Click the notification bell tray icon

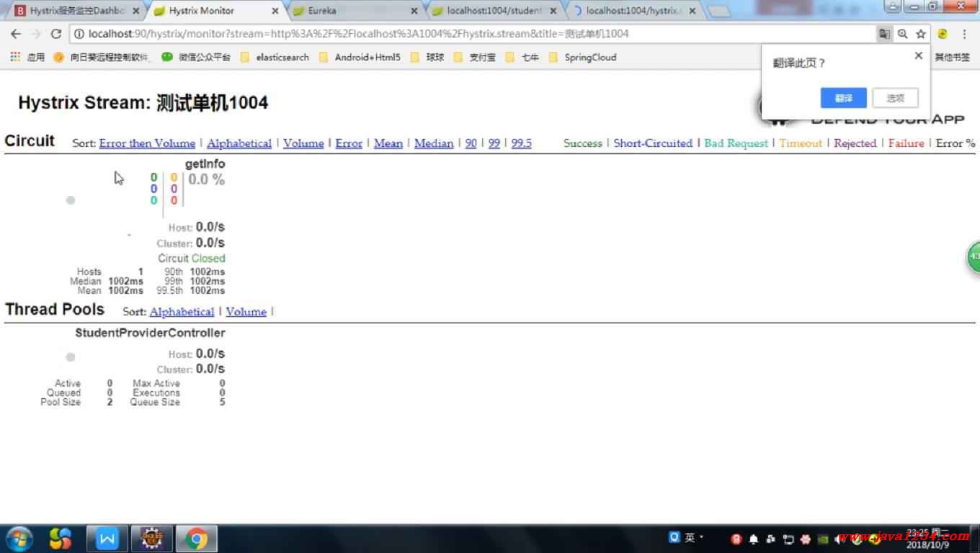(754, 539)
